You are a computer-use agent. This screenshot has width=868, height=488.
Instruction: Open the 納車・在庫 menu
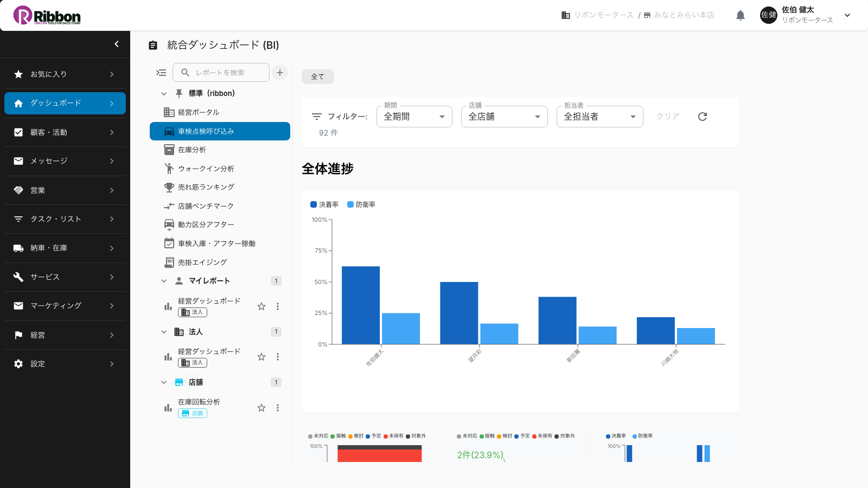pyautogui.click(x=65, y=248)
